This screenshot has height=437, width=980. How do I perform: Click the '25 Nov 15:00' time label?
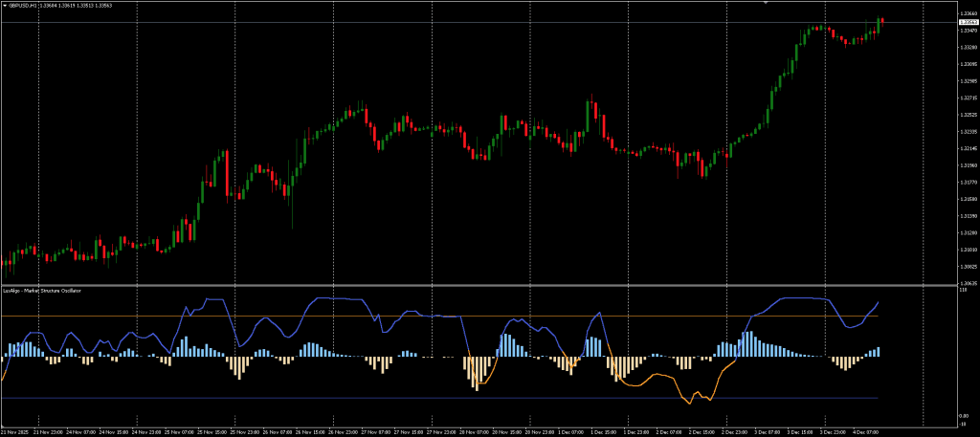210,431
